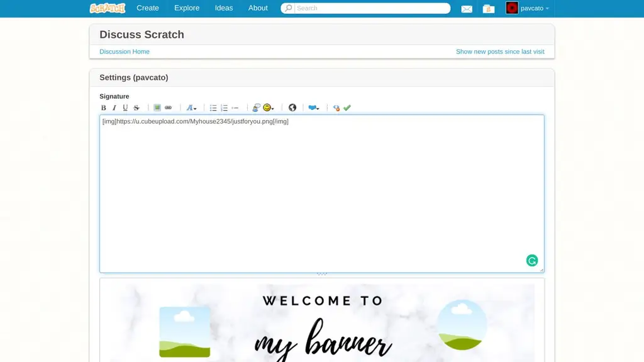The width and height of the screenshot is (644, 362).
Task: Insert a quote block
Action: 257,107
